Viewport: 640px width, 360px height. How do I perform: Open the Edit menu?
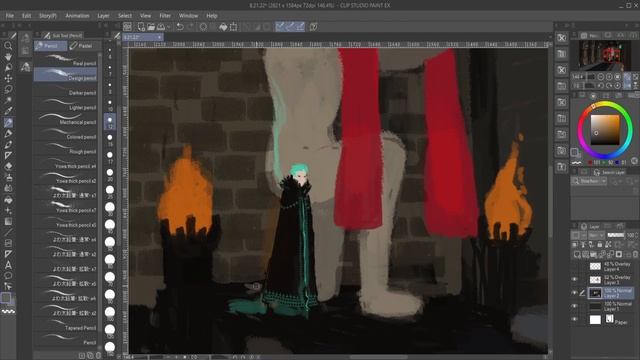click(27, 16)
